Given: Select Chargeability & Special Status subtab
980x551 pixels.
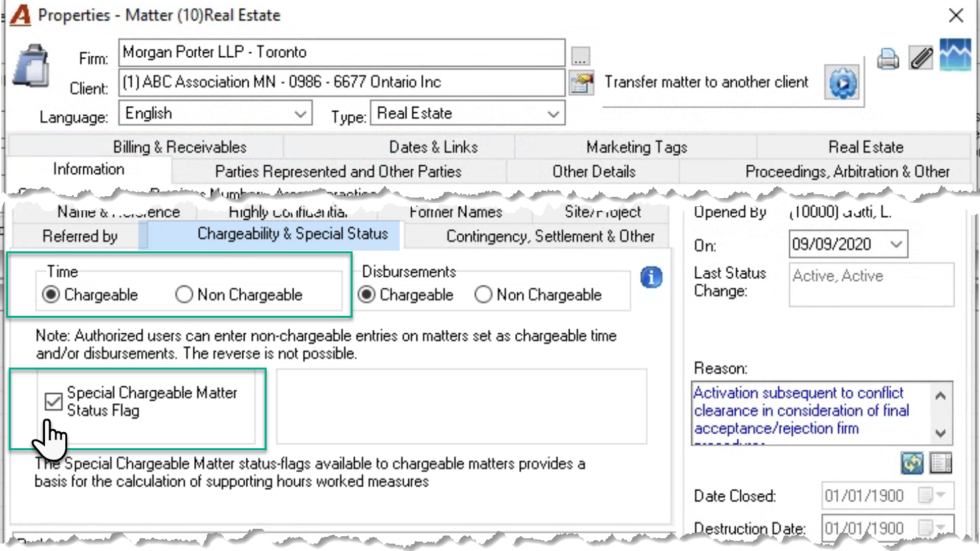Looking at the screenshot, I should pos(292,234).
